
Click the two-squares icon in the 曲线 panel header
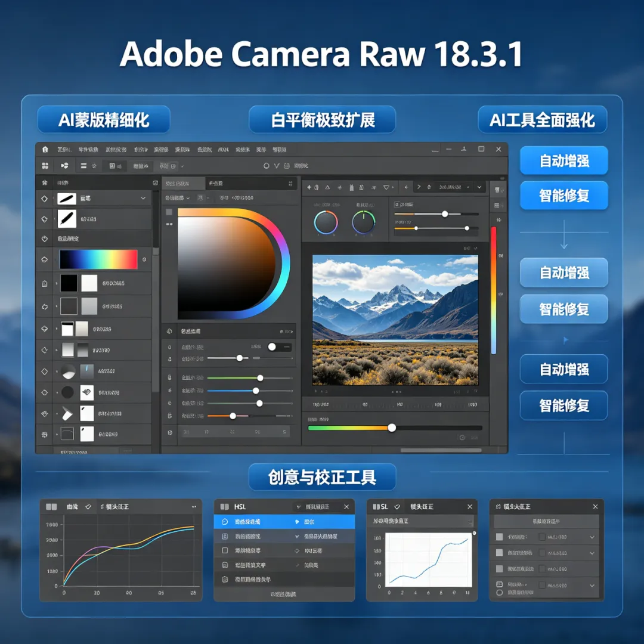point(51,506)
